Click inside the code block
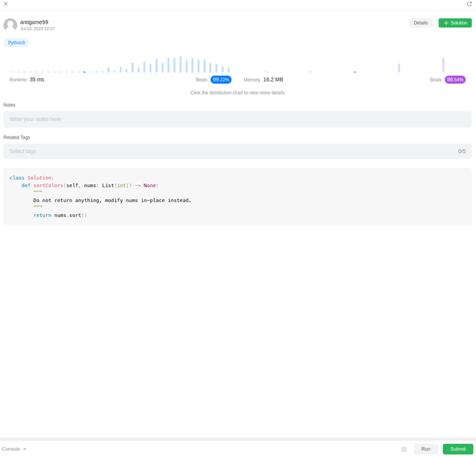 237,197
